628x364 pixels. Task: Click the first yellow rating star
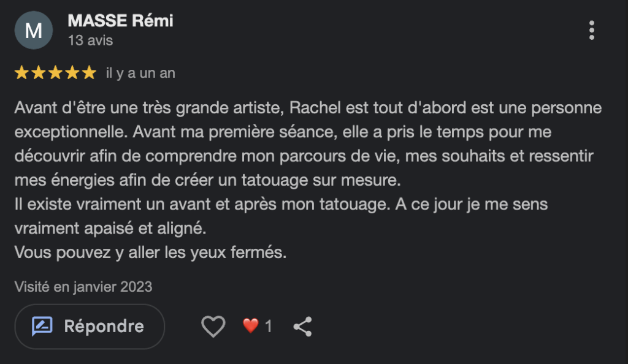click(x=22, y=74)
